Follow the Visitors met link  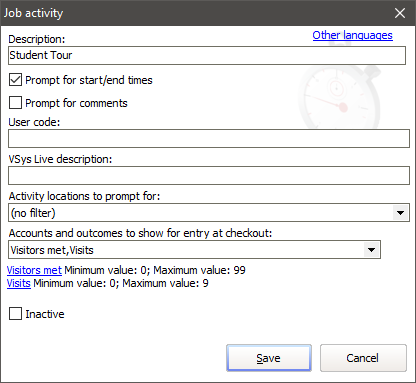coord(34,270)
